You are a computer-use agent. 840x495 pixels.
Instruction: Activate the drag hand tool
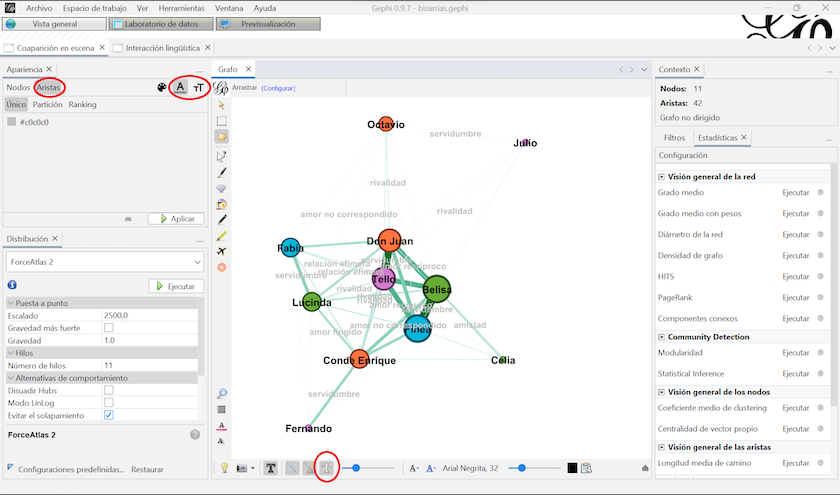pos(222,136)
